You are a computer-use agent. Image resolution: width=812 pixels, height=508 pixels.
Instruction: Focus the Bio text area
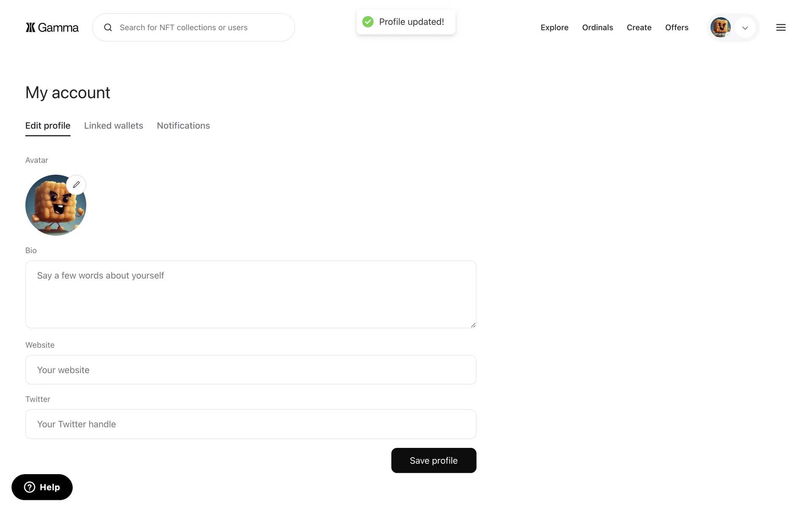pyautogui.click(x=250, y=294)
